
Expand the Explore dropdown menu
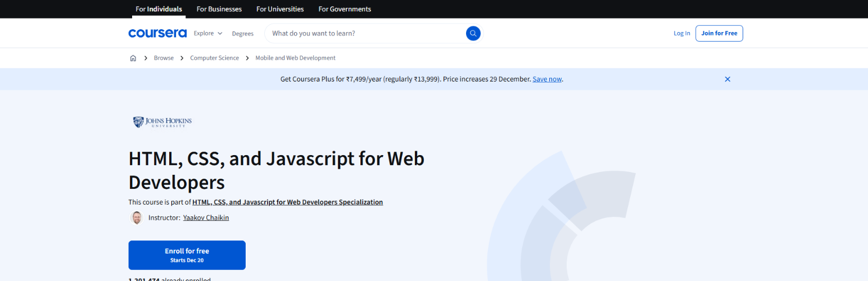tap(208, 33)
